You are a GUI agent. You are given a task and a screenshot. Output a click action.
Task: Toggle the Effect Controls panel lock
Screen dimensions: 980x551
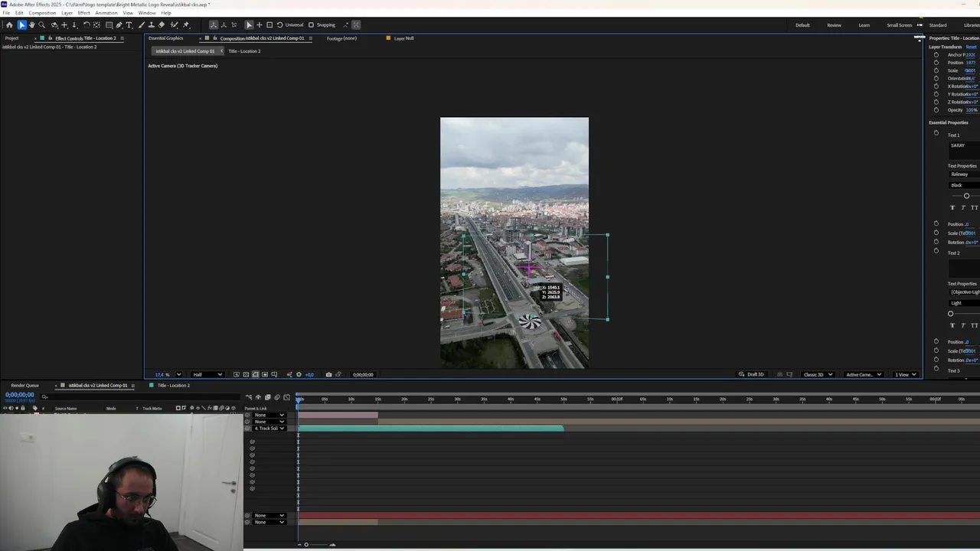51,38
